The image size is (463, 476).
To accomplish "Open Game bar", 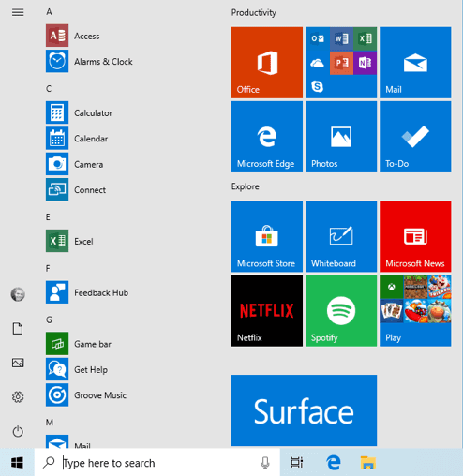I will 79,344.
